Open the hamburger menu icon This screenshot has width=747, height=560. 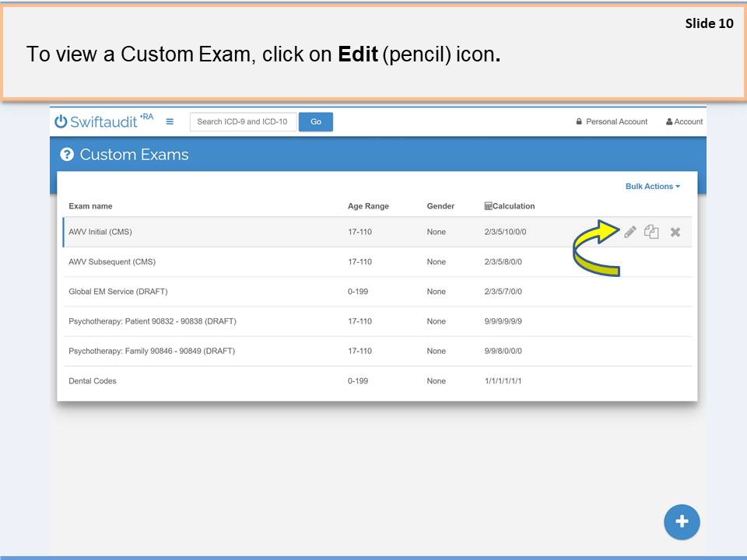[x=170, y=121]
